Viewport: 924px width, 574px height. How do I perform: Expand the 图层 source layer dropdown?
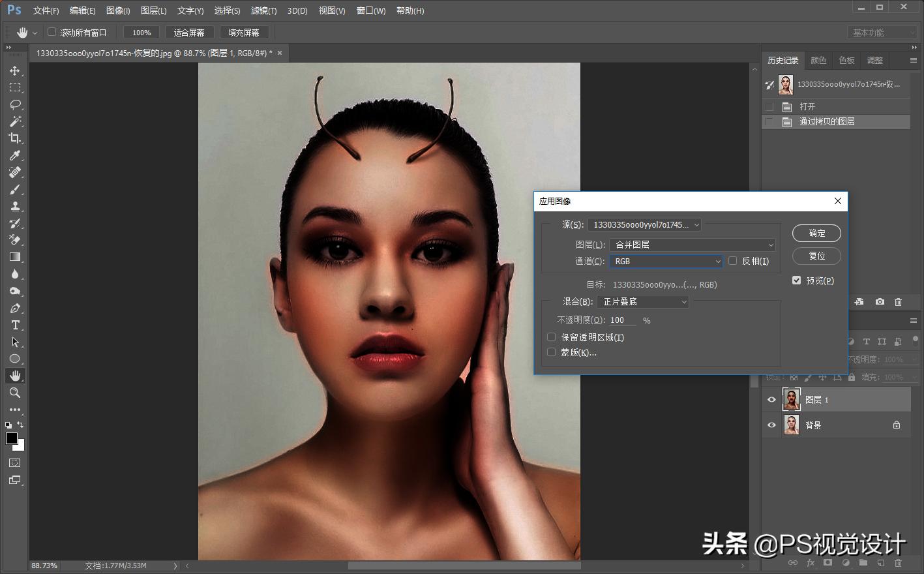click(693, 245)
